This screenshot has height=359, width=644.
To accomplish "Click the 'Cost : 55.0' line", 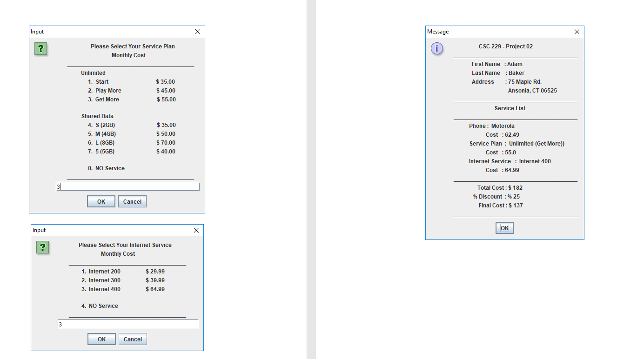I will pyautogui.click(x=501, y=153).
